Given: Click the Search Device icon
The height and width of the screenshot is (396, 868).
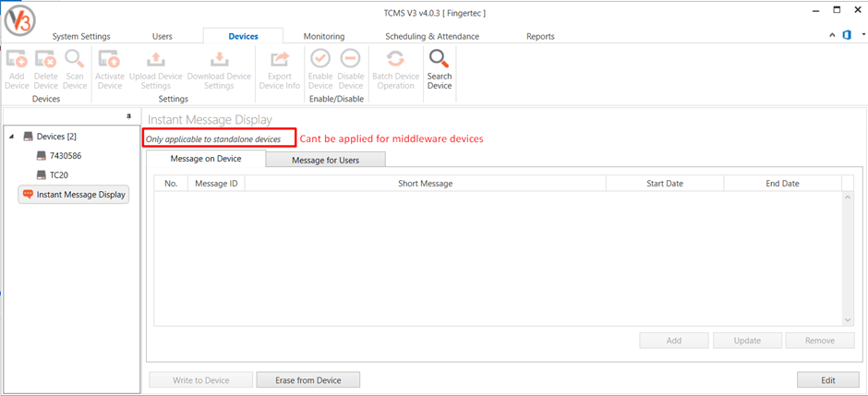Looking at the screenshot, I should click(x=440, y=61).
